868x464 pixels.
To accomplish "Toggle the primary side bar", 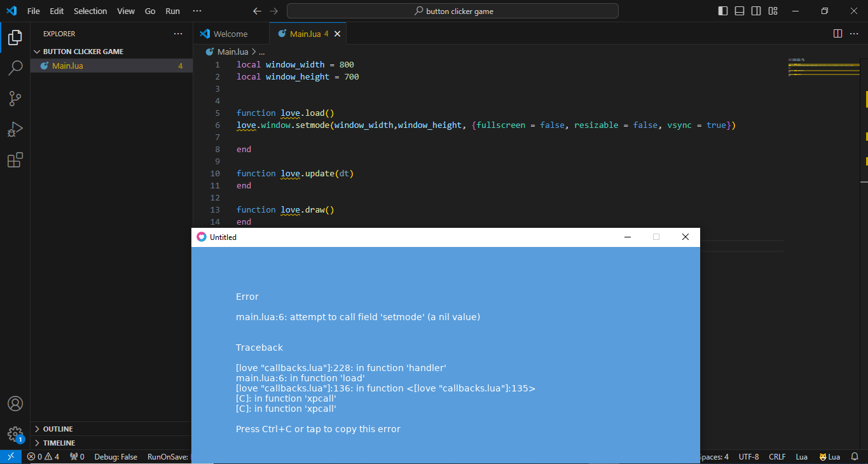I will point(723,11).
